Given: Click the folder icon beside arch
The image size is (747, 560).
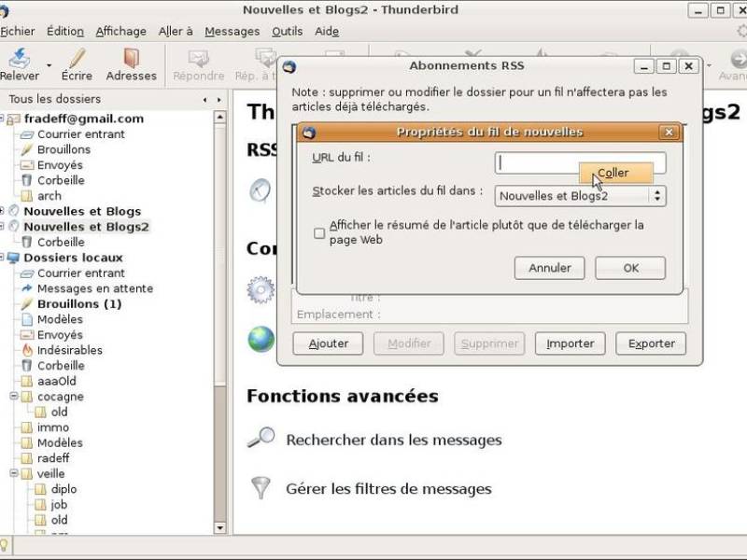Looking at the screenshot, I should (27, 196).
